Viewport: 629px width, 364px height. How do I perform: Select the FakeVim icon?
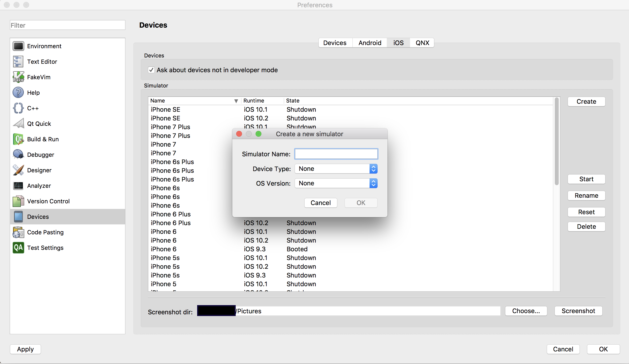click(18, 77)
